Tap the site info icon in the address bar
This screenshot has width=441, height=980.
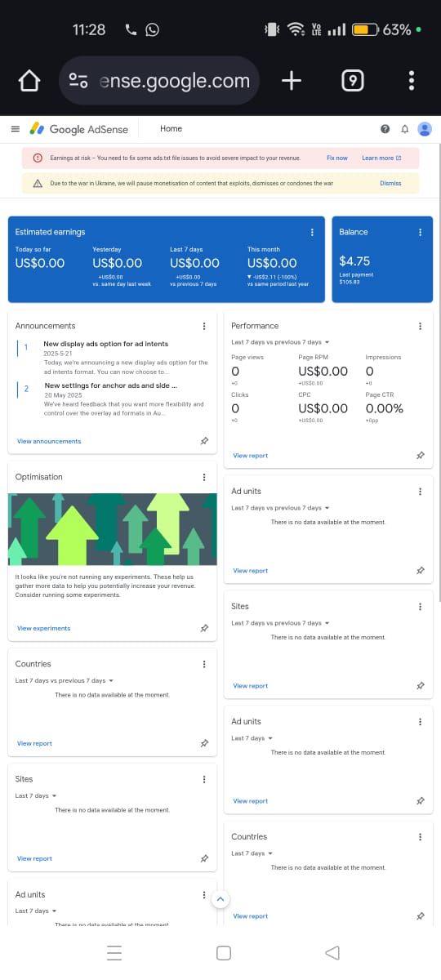[x=78, y=81]
